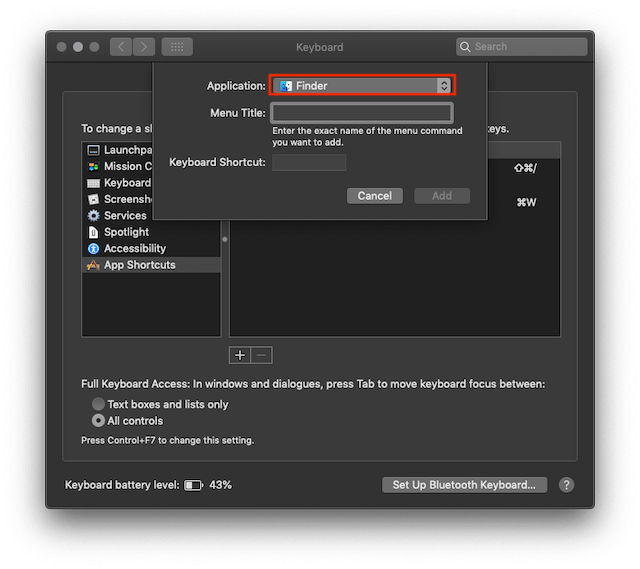Image resolution: width=640 pixels, height=569 pixels.
Task: Cancel the new shortcut dialog
Action: click(375, 196)
